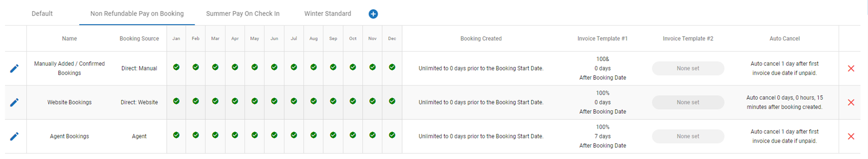Open editor for the Agent Bookings rule

click(14, 136)
